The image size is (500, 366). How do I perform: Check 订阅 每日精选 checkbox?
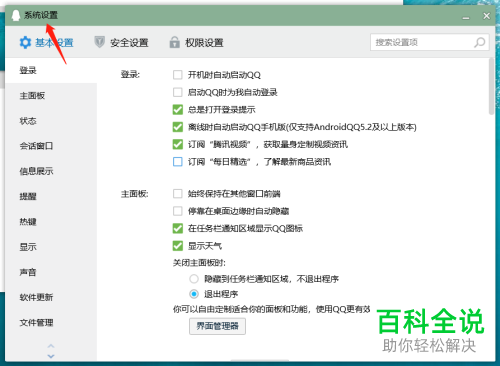point(178,162)
